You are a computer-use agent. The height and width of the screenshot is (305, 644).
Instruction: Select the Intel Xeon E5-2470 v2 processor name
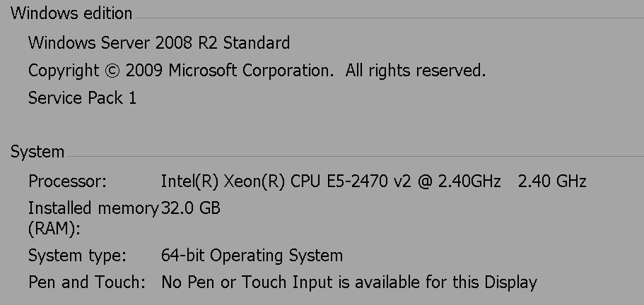point(331,181)
